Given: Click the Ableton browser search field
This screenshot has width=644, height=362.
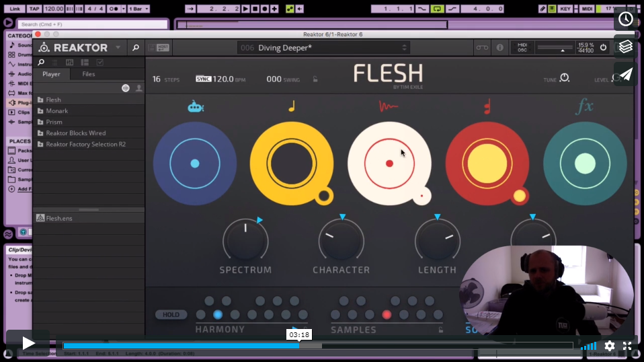Looking at the screenshot, I should (93, 24).
